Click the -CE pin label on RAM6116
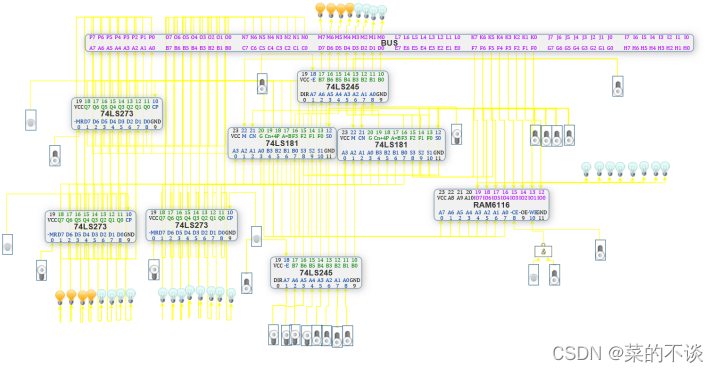This screenshot has width=719, height=373. (514, 212)
